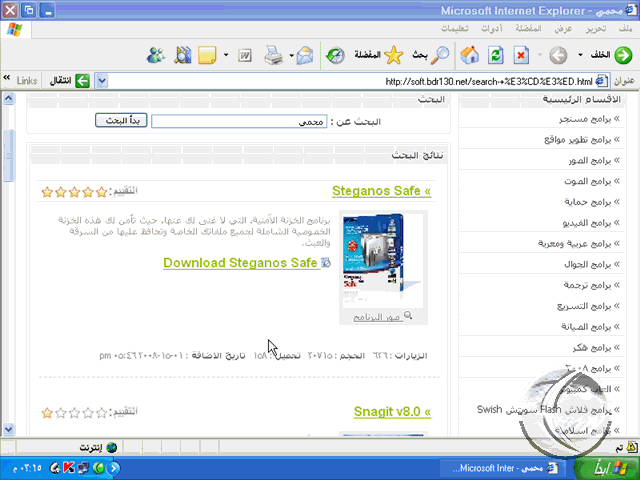
Task: Click the network computers tray icon
Action: pos(84,468)
